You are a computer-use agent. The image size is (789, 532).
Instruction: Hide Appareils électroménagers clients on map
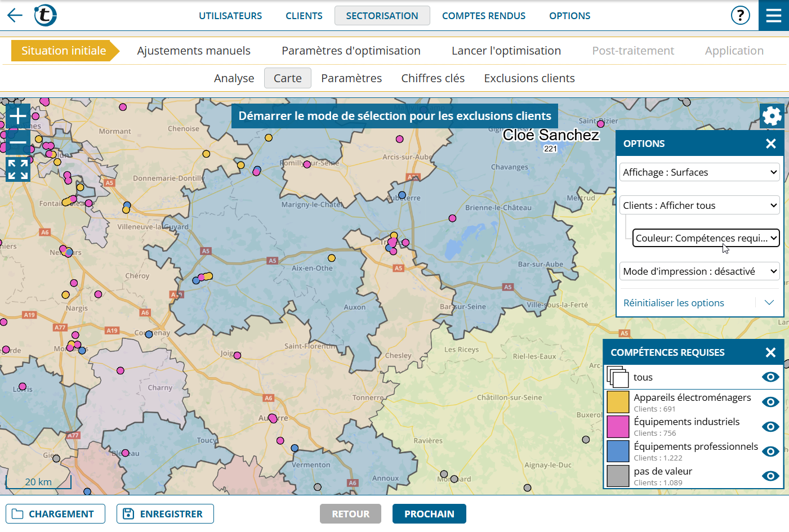click(x=770, y=402)
